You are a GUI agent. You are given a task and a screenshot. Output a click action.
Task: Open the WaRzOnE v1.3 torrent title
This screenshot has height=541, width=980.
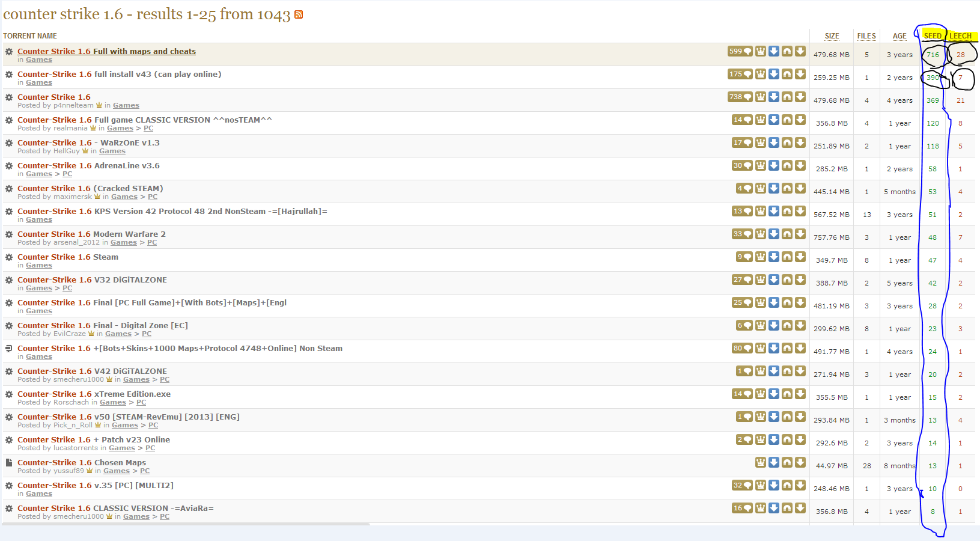coord(88,142)
